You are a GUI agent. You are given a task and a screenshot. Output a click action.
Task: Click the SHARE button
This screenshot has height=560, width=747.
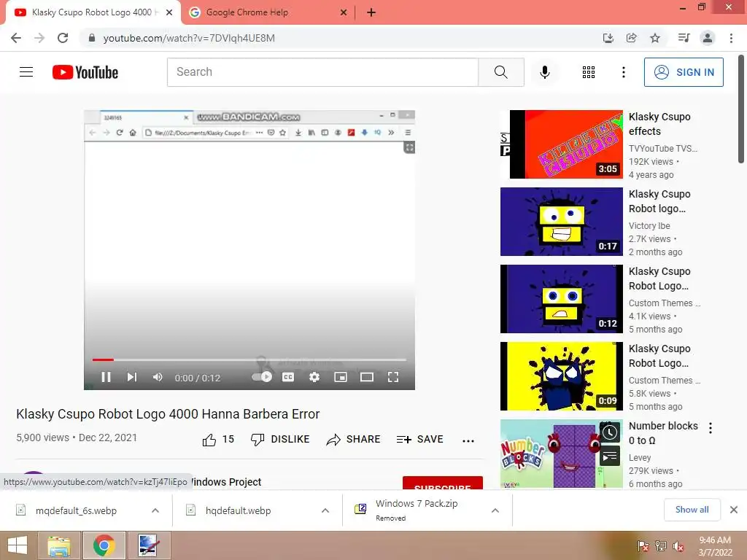(x=354, y=439)
